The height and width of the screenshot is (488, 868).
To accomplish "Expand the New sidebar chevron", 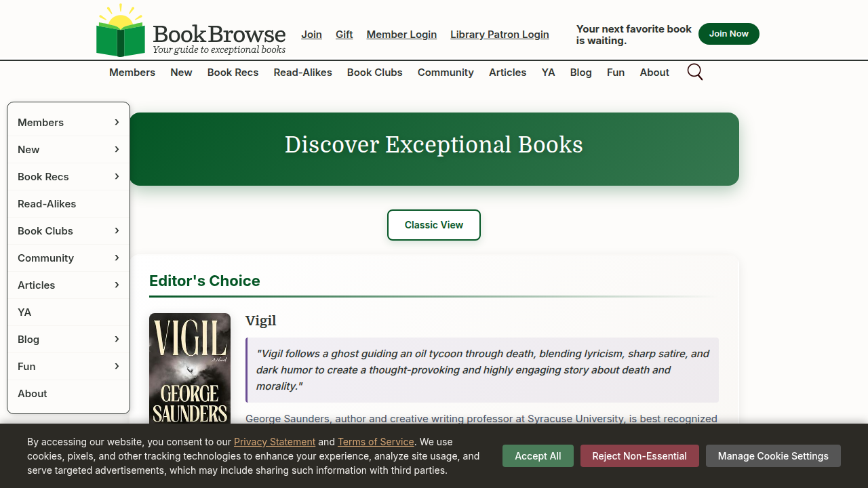I will (x=117, y=149).
